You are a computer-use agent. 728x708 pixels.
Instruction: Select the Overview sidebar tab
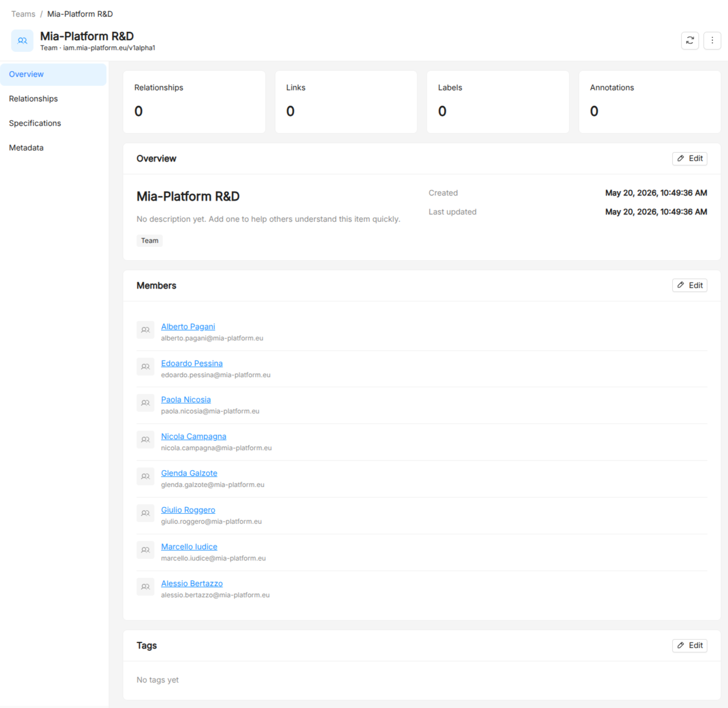click(x=53, y=74)
